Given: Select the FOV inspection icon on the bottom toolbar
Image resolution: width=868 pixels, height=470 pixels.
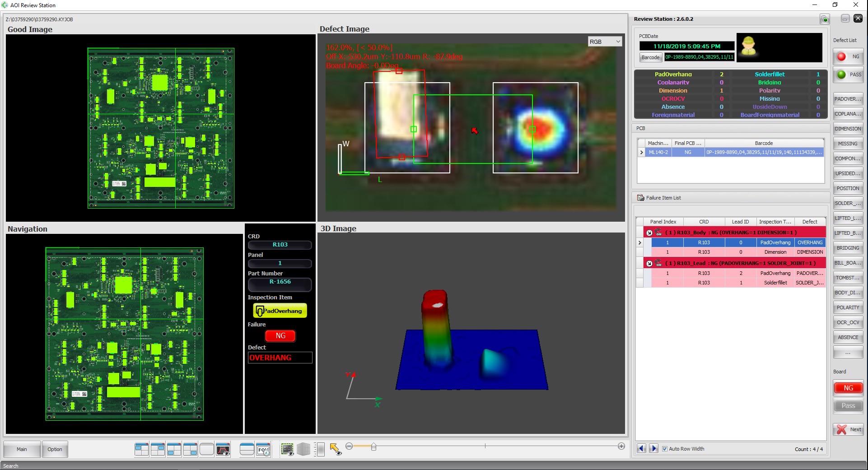Looking at the screenshot, I should (x=263, y=449).
